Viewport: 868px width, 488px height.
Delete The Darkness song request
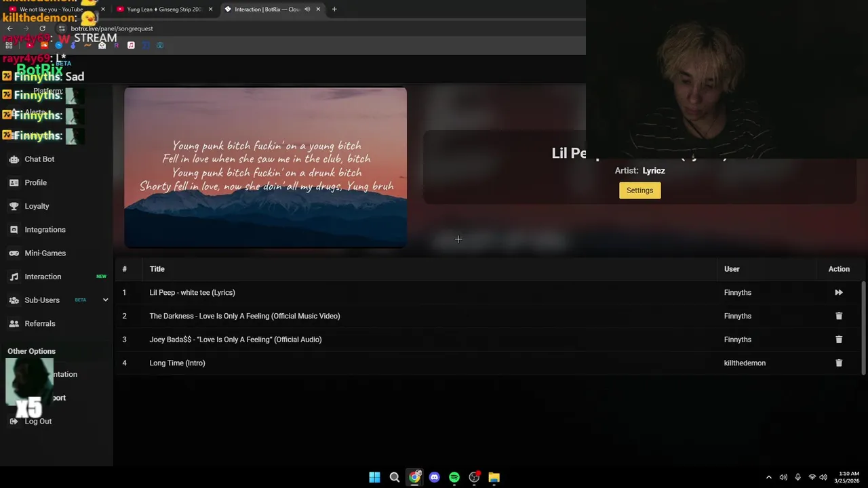click(x=839, y=316)
